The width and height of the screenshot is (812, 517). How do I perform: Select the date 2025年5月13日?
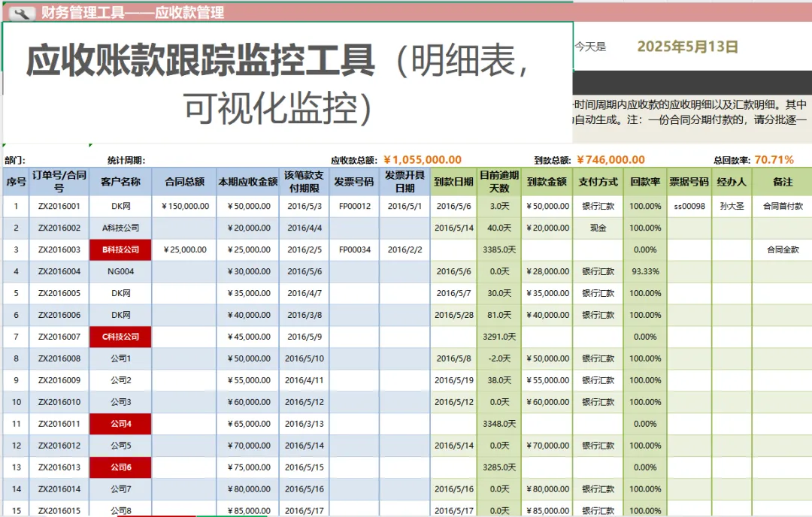(687, 47)
